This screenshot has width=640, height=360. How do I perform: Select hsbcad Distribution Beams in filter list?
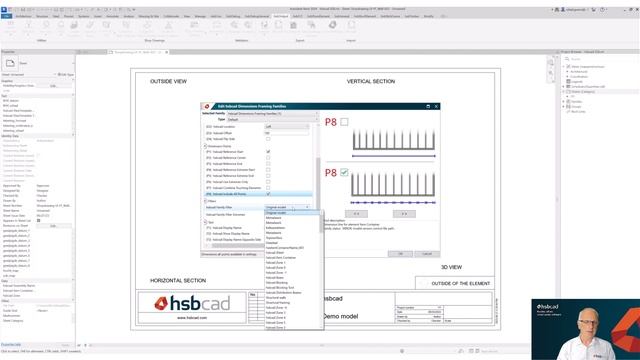(x=292, y=293)
